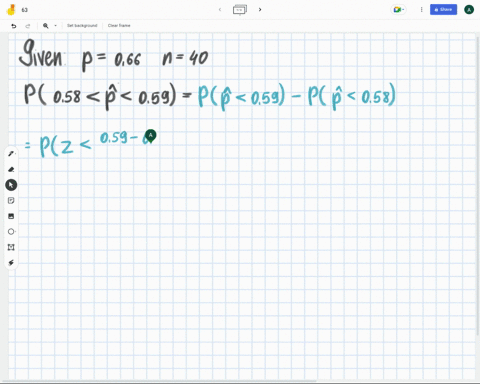Start a Google Meet call
The height and width of the screenshot is (384, 480).
click(x=398, y=10)
